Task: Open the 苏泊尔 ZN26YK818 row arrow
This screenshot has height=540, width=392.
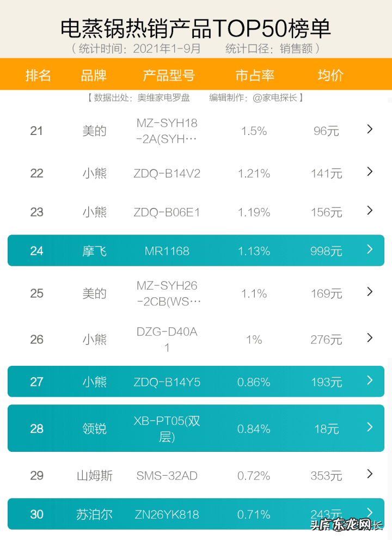Action: tap(370, 512)
